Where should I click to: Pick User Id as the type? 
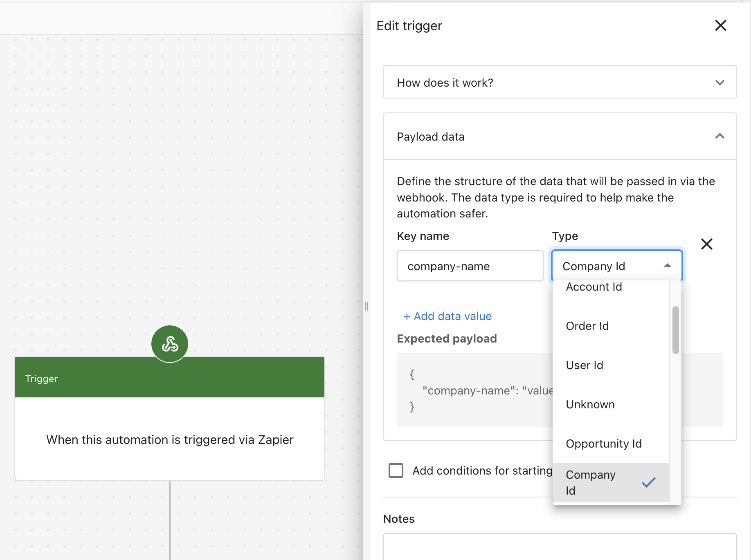[584, 365]
